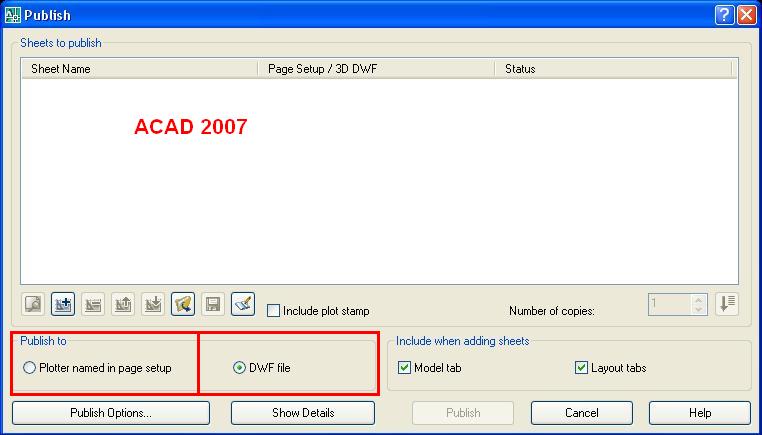
Task: Click the Save Sheet List floppy icon
Action: tap(213, 304)
